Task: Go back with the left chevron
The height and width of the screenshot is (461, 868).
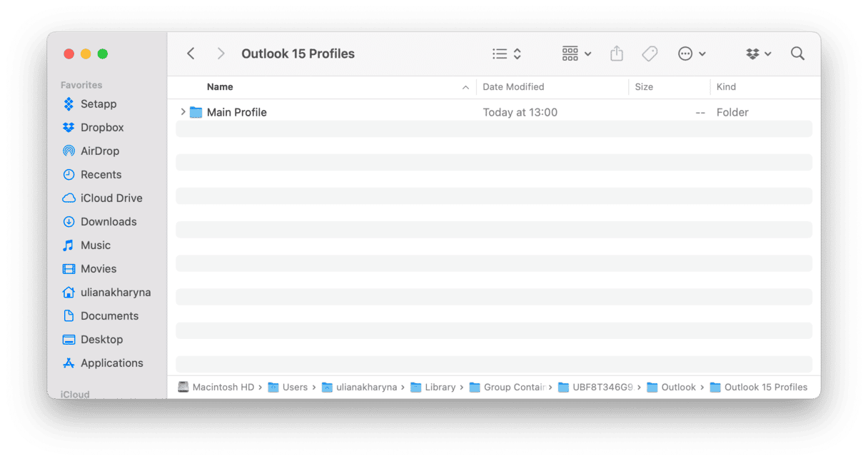Action: (191, 54)
